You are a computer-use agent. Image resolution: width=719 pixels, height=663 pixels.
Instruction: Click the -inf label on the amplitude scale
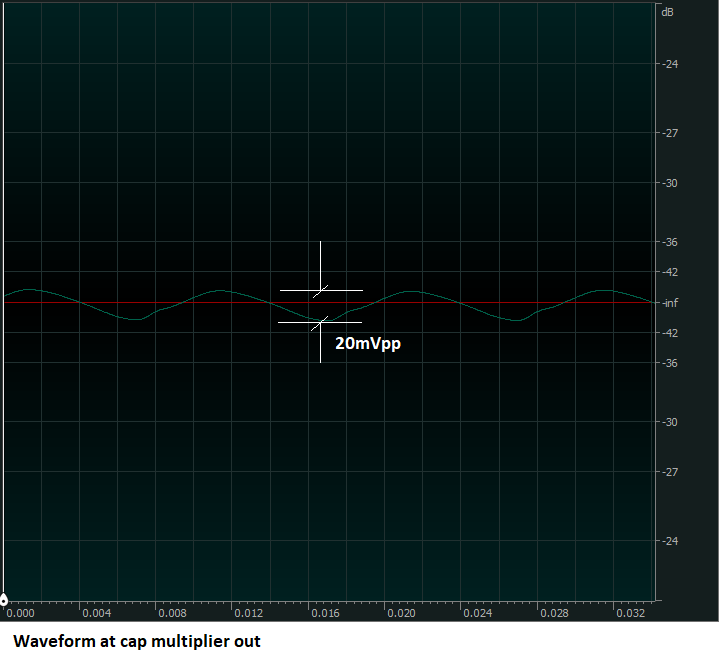click(670, 303)
